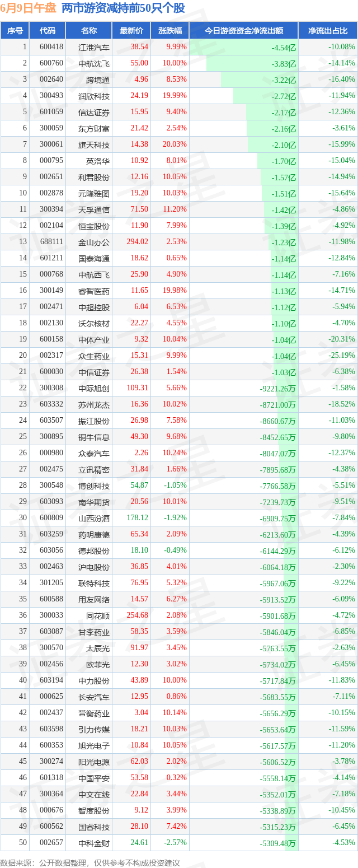
Task: Click the 净流出占比 column header
Action: pos(328,31)
